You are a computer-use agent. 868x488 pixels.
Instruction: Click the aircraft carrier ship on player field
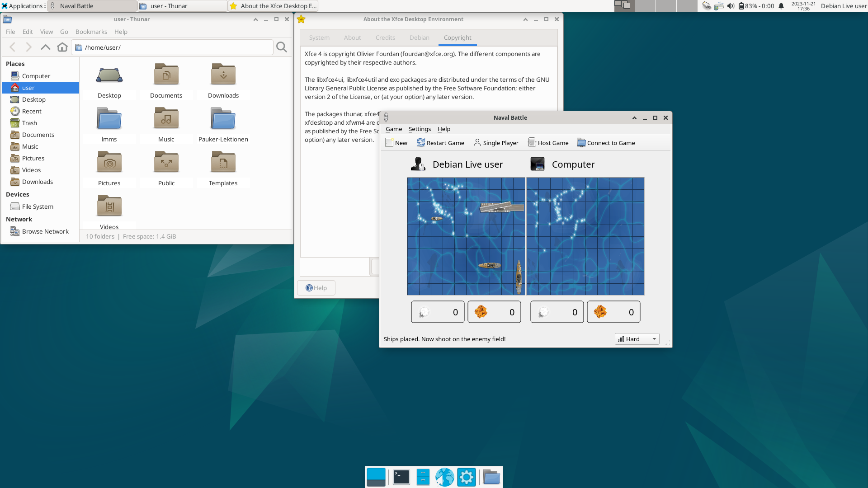(502, 207)
